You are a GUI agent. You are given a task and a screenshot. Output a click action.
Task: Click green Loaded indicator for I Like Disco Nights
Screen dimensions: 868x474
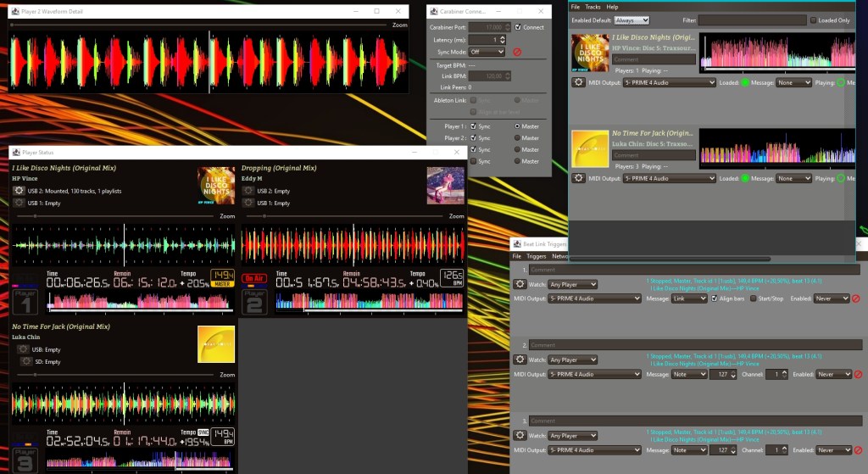(x=745, y=82)
